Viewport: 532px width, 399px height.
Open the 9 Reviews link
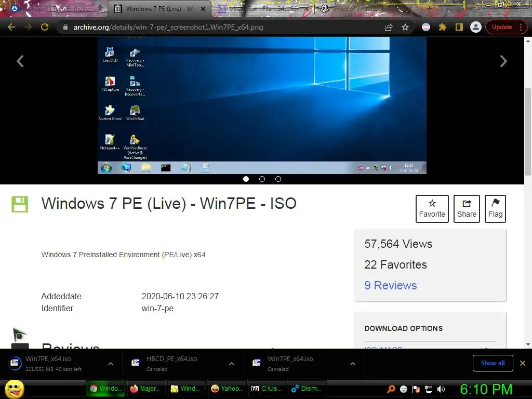coord(391,285)
